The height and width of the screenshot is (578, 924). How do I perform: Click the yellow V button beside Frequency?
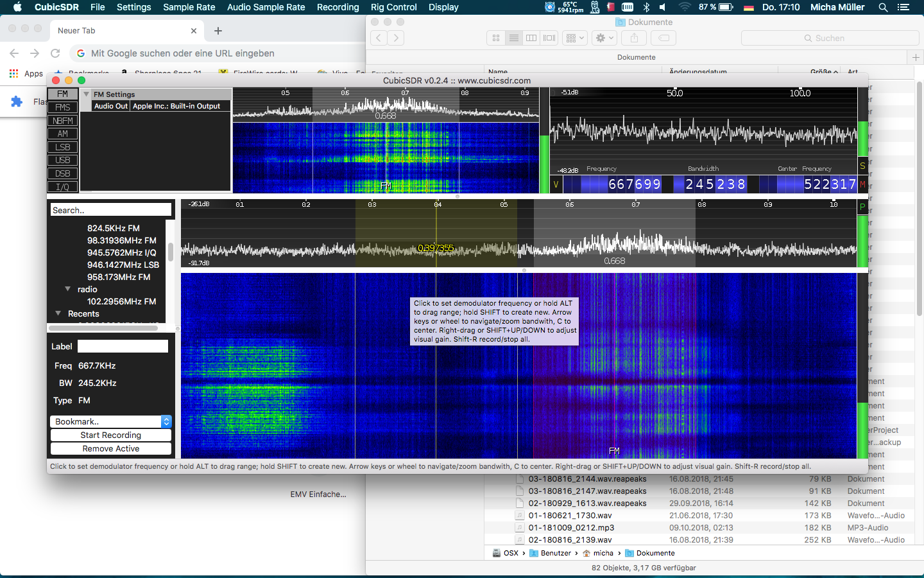coord(556,184)
